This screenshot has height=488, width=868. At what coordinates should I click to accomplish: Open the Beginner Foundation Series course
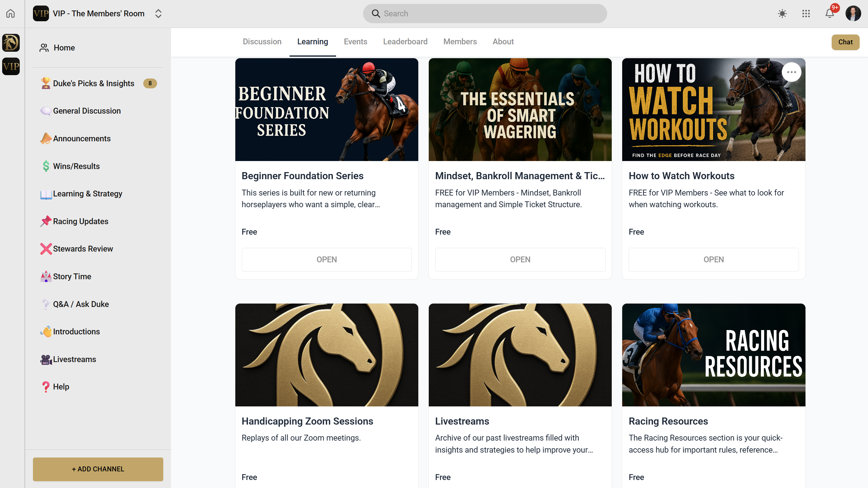pos(327,260)
